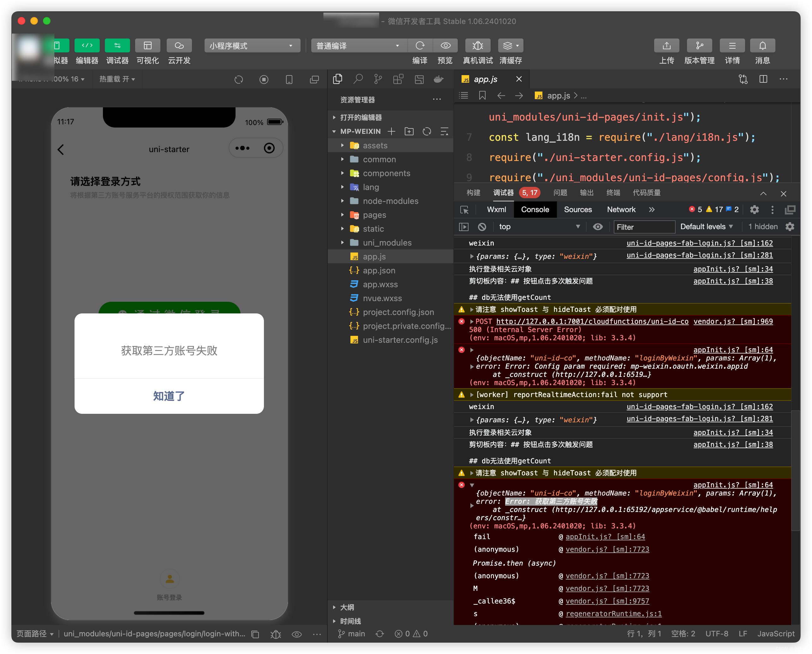Expand the uni_modules folder
The width and height of the screenshot is (812, 654).
[x=390, y=243]
